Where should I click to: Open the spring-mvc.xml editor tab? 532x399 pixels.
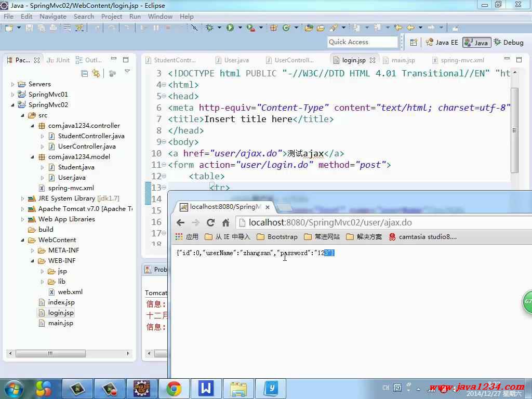coord(458,60)
